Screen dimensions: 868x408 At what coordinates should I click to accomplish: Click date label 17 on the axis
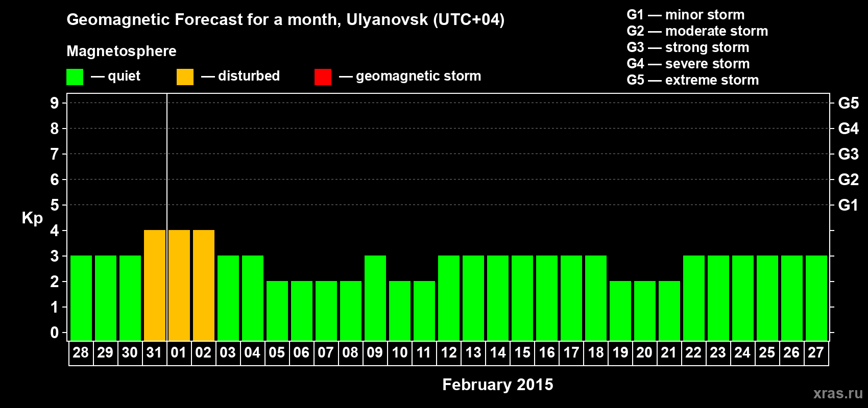(x=571, y=353)
